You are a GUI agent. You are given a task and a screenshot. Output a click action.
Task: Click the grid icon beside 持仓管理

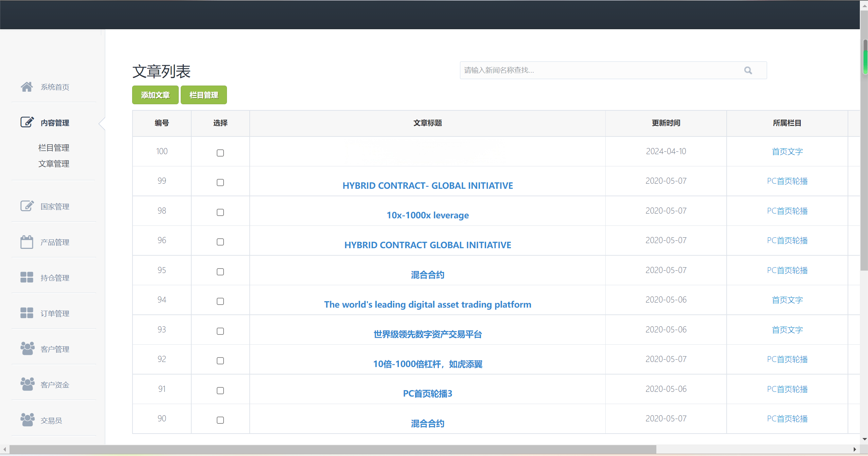point(26,277)
